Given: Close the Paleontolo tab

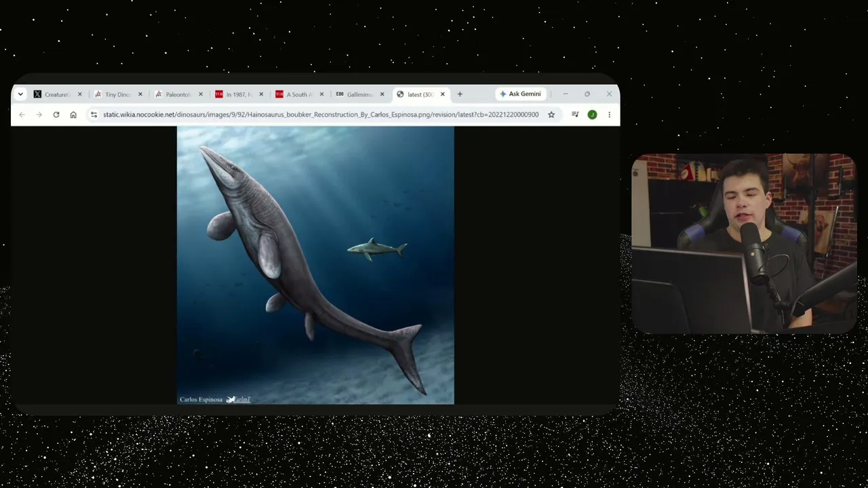Looking at the screenshot, I should click(201, 94).
